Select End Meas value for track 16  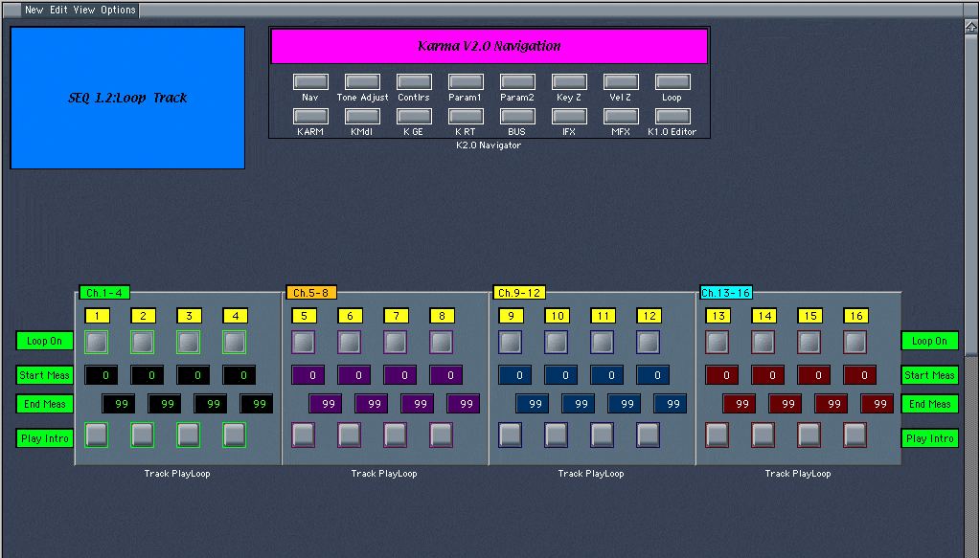877,404
